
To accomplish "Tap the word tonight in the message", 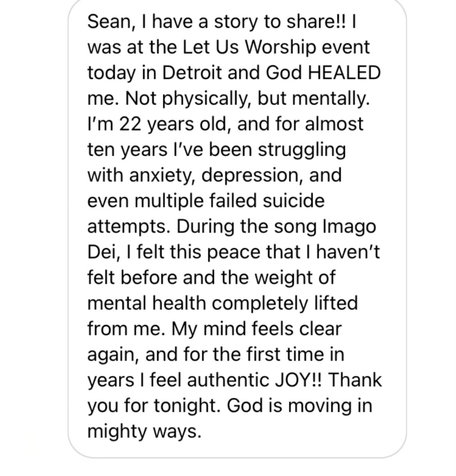I will click(x=189, y=406).
